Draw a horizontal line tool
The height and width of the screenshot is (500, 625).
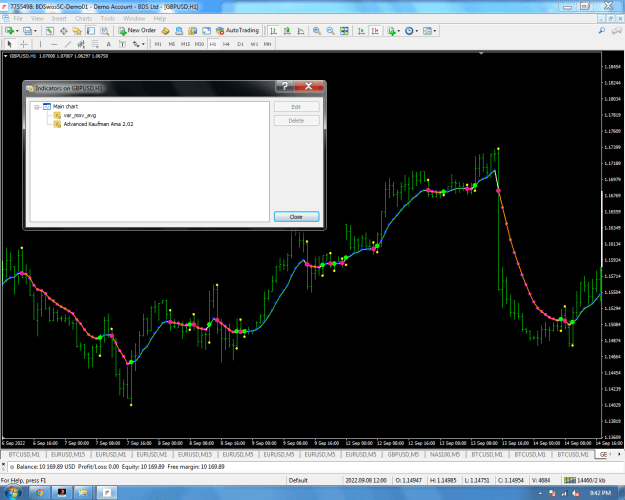[x=54, y=44]
